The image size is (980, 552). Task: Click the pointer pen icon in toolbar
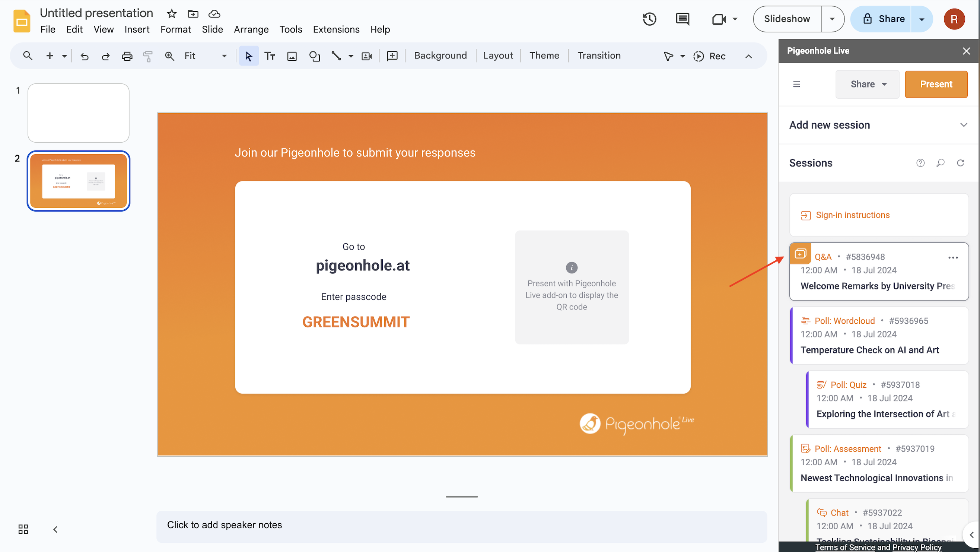[668, 56]
